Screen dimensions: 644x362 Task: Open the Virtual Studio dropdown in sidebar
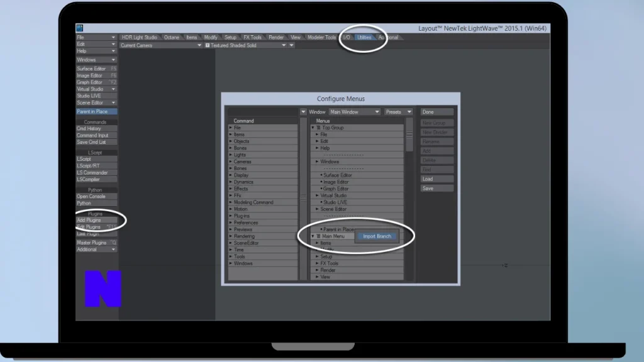pos(96,89)
